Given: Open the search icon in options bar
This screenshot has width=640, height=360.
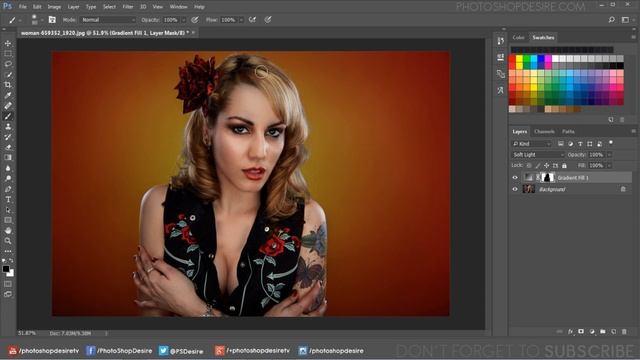Looking at the screenshot, I should (611, 20).
